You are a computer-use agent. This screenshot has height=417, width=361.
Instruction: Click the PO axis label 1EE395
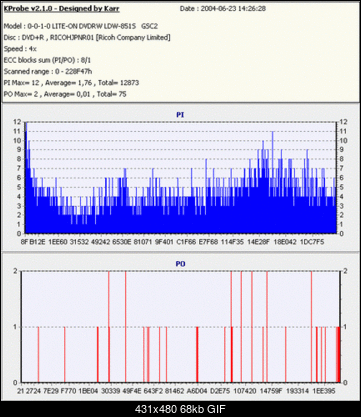(x=324, y=390)
